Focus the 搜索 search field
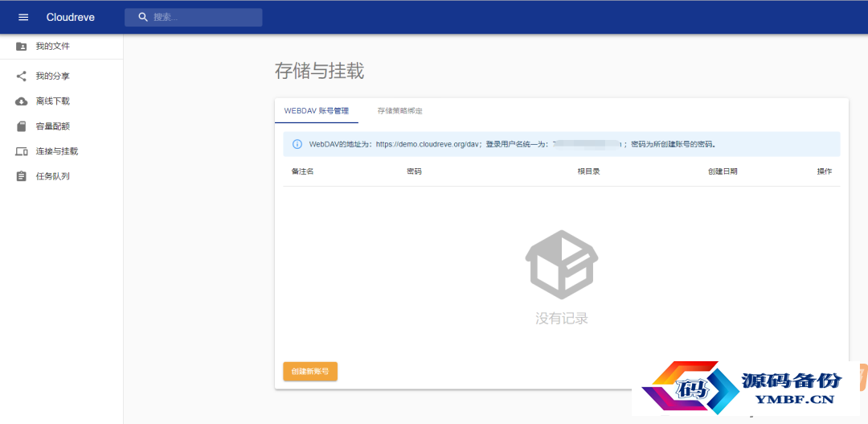Image resolution: width=868 pixels, height=424 pixels. 193,17
